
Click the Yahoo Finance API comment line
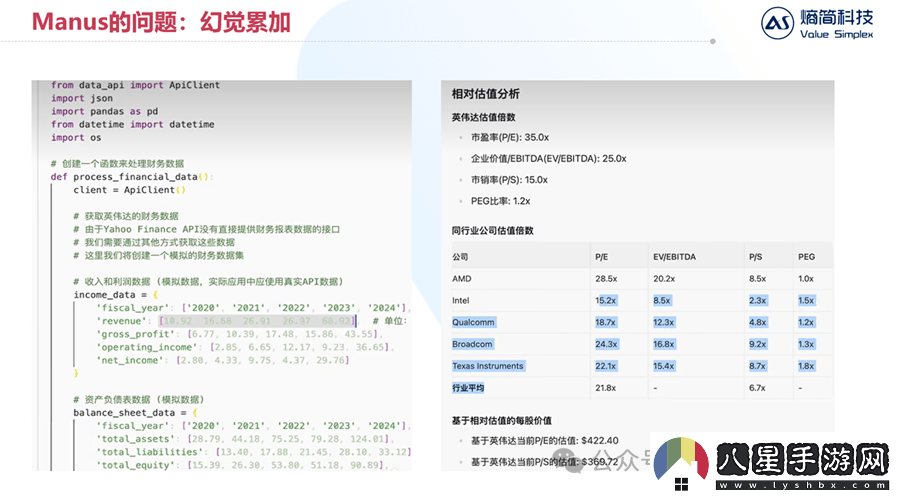(x=207, y=229)
